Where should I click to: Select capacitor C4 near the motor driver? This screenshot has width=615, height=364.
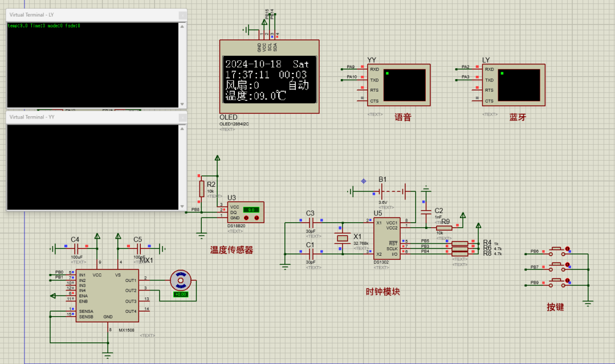[75, 248]
